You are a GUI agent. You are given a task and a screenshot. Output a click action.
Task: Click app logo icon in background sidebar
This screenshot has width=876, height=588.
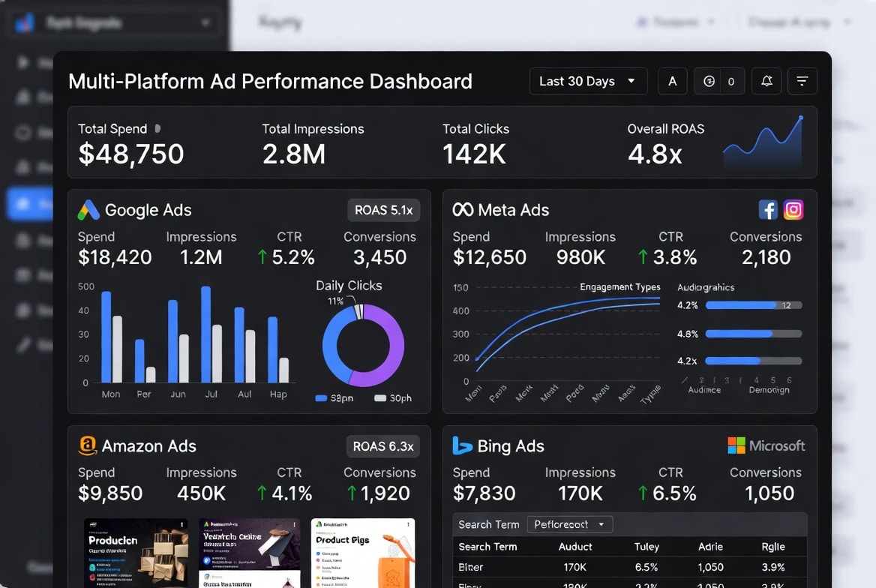25,23
